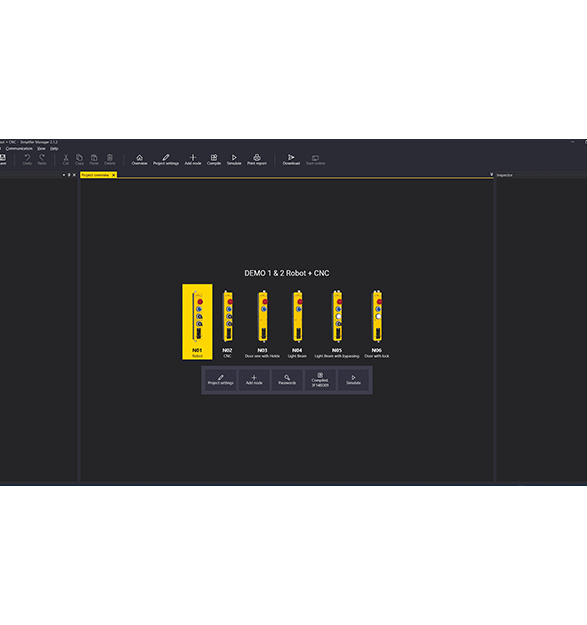Open Project settings from the top toolbar

[x=166, y=159]
